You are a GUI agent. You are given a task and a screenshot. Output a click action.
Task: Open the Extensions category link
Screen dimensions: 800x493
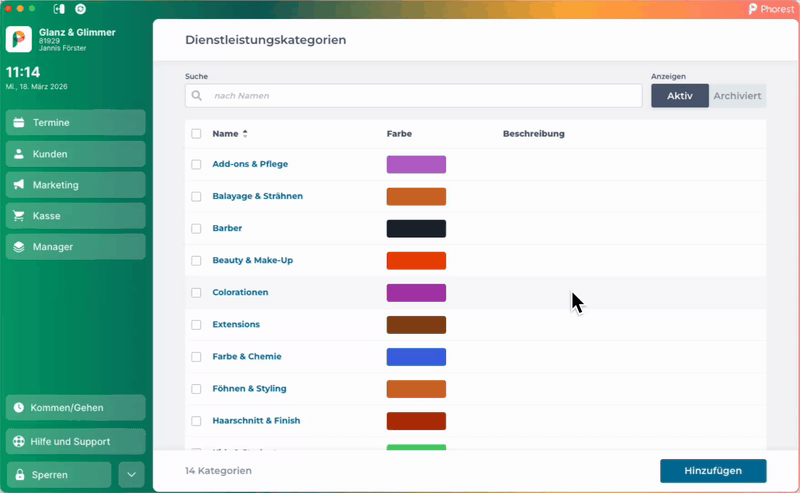[236, 324]
